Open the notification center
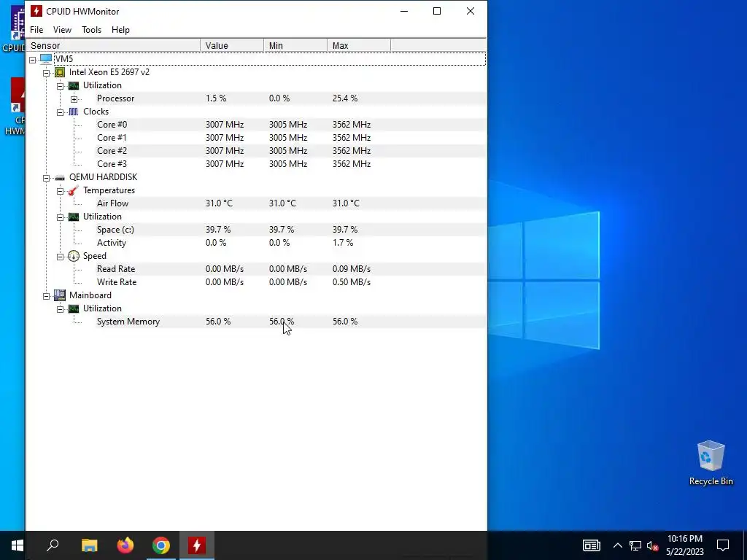Screen dimensions: 747x560 pyautogui.click(x=723, y=545)
